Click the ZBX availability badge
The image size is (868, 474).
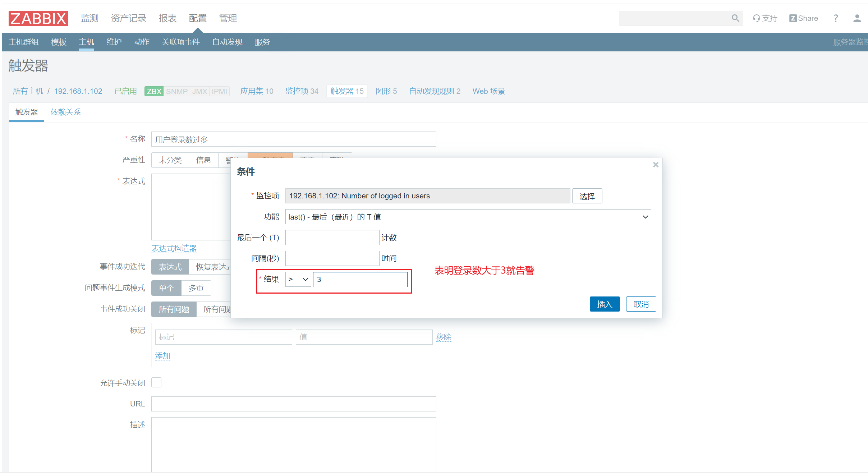click(154, 91)
